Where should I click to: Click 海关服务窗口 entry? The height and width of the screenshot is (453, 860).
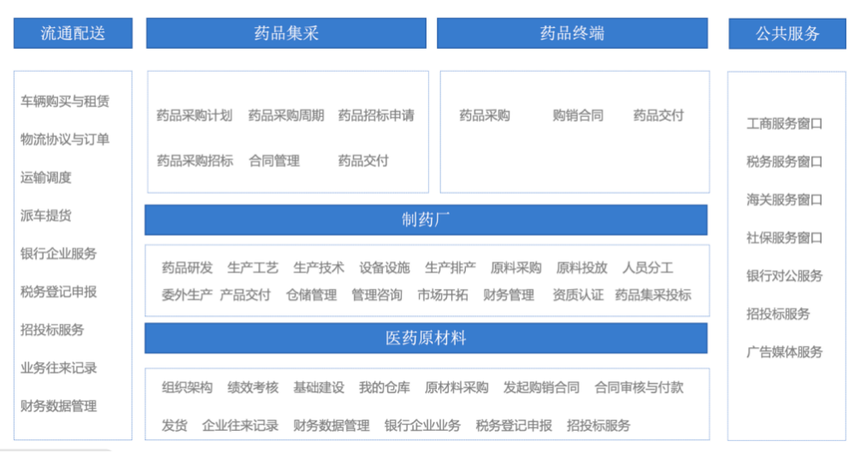click(x=784, y=200)
